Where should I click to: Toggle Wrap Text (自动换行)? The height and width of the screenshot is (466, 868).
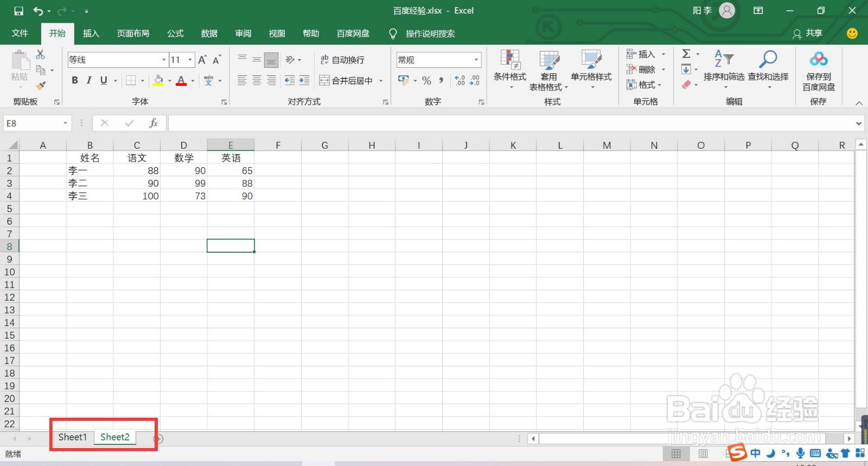point(342,60)
